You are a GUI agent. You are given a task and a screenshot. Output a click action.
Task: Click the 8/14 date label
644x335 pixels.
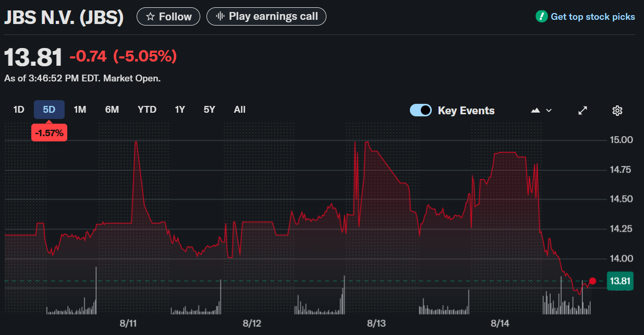(x=500, y=324)
